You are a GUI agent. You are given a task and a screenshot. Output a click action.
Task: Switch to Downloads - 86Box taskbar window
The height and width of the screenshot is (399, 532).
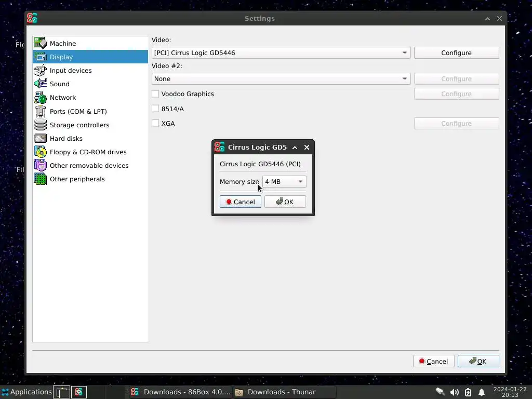[x=181, y=392]
